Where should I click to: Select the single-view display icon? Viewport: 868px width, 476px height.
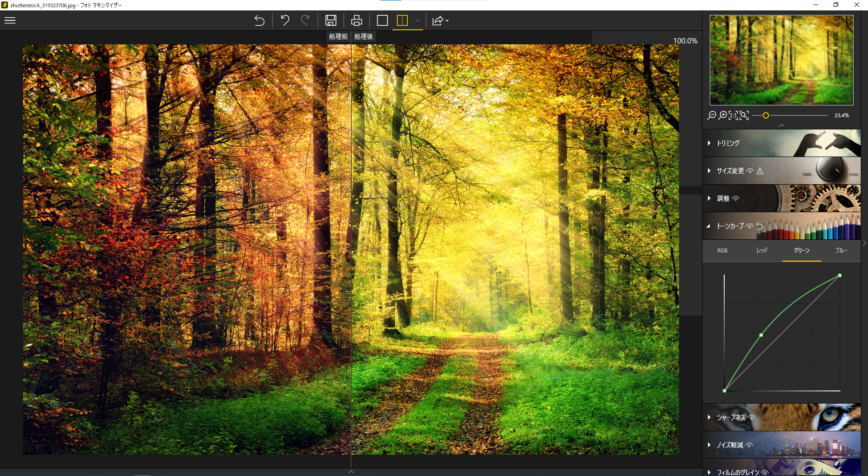pyautogui.click(x=382, y=20)
